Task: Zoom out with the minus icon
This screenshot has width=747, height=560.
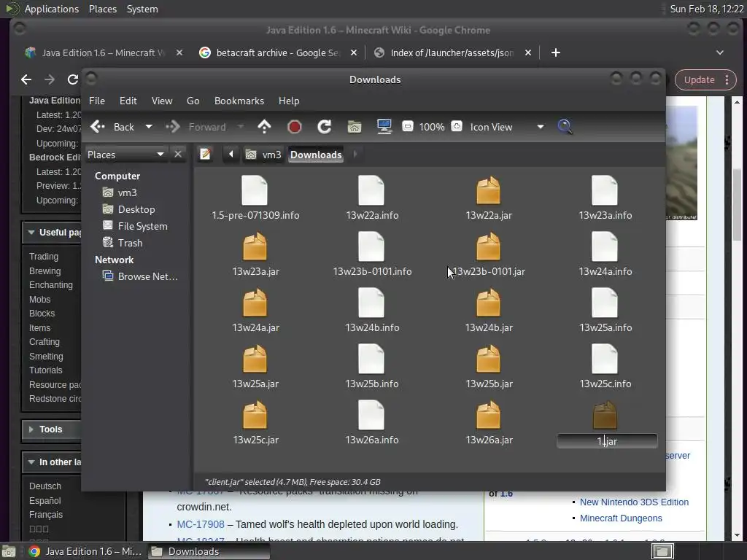Action: point(407,126)
